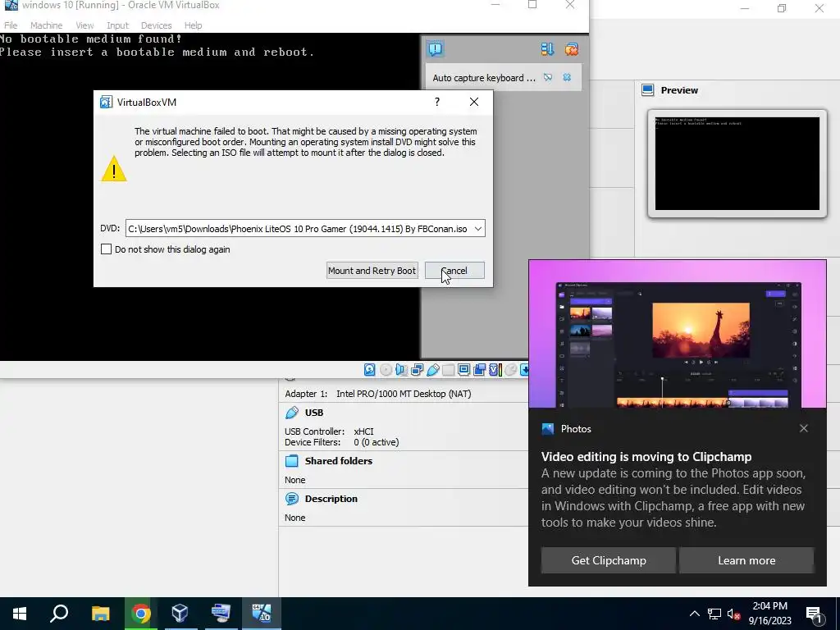The width and height of the screenshot is (840, 630).
Task: Open File Explorer from the taskbar
Action: click(x=100, y=613)
